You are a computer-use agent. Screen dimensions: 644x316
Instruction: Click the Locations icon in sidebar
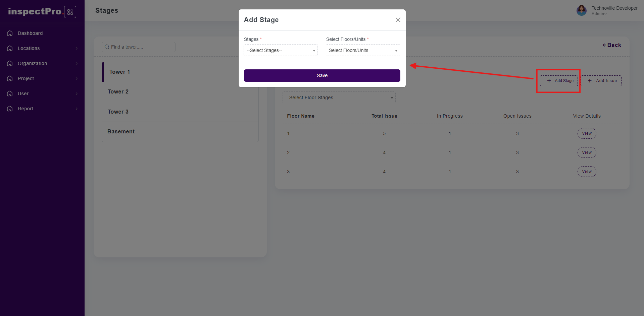coord(10,48)
